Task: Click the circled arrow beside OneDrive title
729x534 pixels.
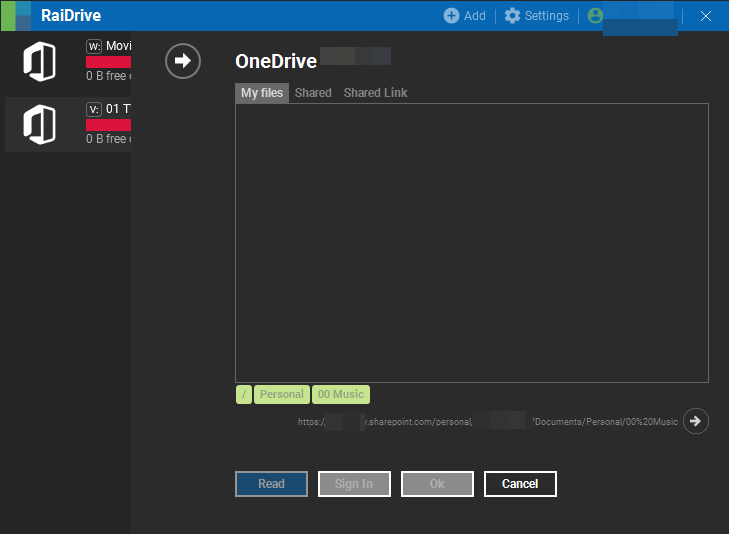Action: [183, 61]
